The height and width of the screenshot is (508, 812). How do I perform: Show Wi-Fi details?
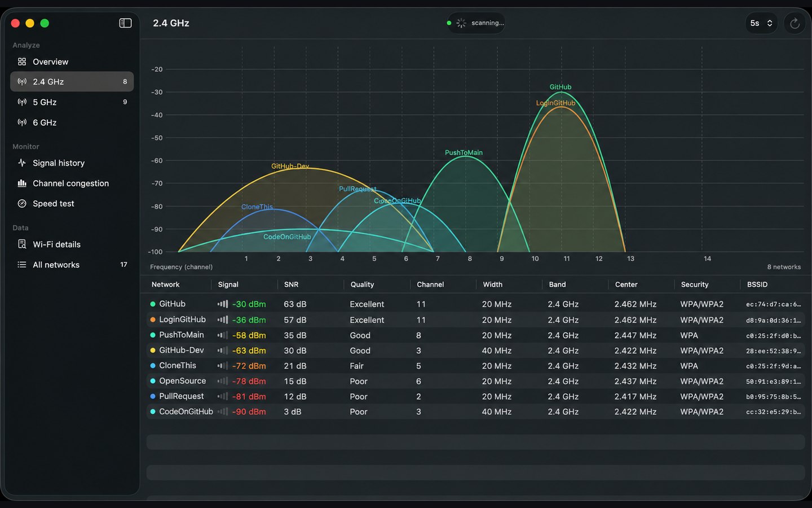(x=72, y=244)
